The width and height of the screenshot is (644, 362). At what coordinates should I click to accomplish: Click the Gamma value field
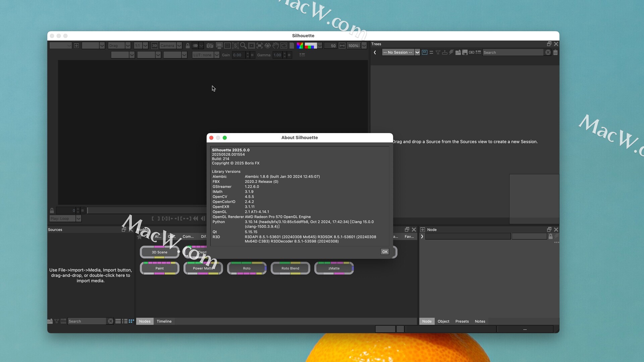[x=277, y=55]
